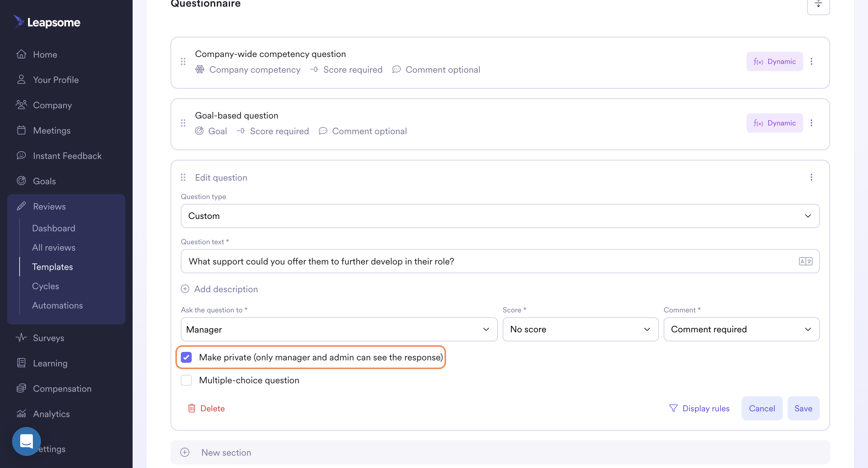
Task: Click the Leapsome logo
Action: tap(47, 22)
